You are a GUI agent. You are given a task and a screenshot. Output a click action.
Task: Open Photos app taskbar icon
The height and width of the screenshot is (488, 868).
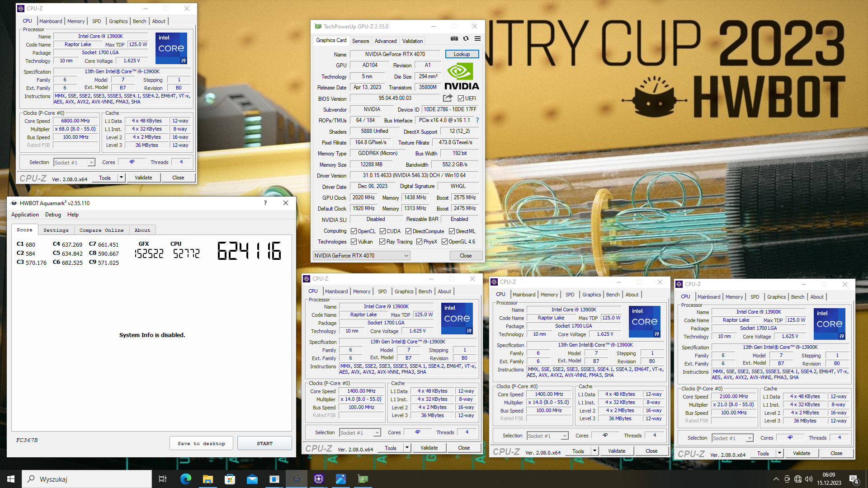tap(341, 479)
